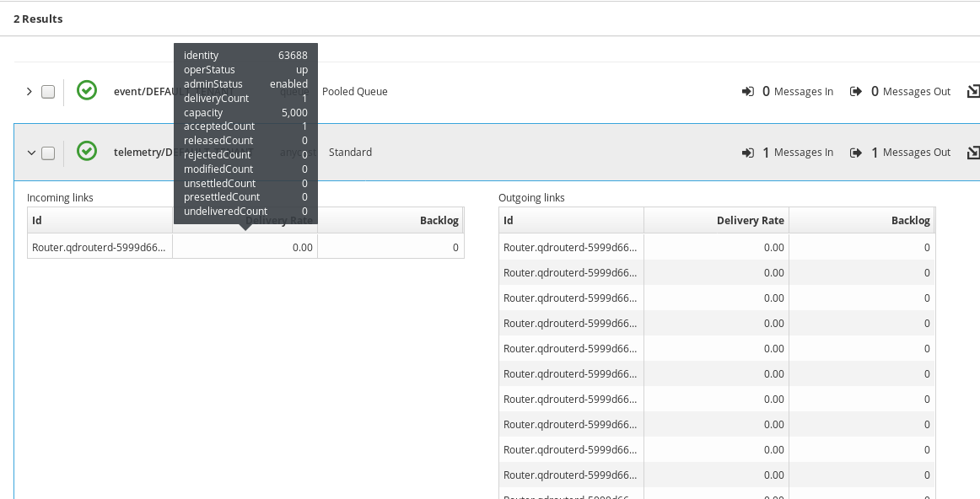The width and height of the screenshot is (980, 499).
Task: Click the green health status icon on event/DEFAULT queue
Action: (86, 90)
